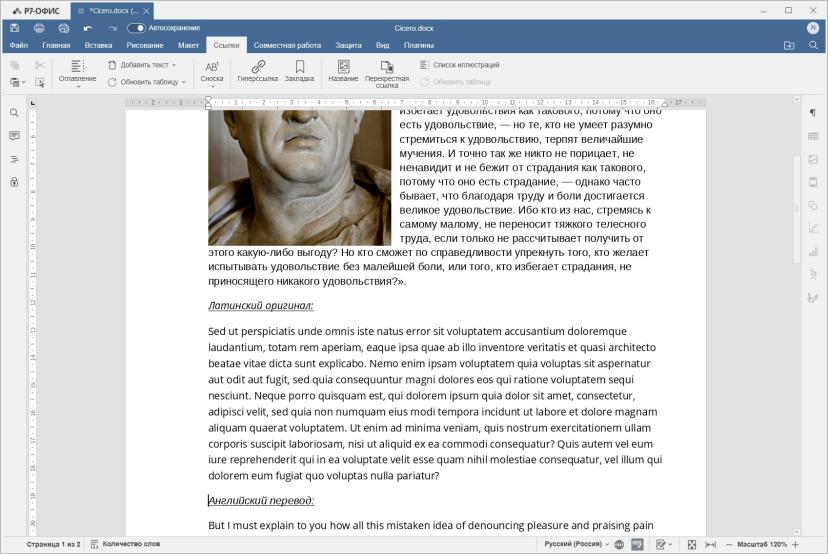Click the print icon in top toolbar
828x554 pixels.
tap(39, 28)
